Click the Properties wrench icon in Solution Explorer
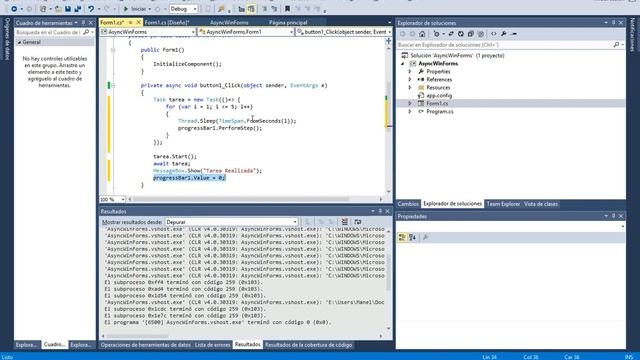 [x=504, y=34]
